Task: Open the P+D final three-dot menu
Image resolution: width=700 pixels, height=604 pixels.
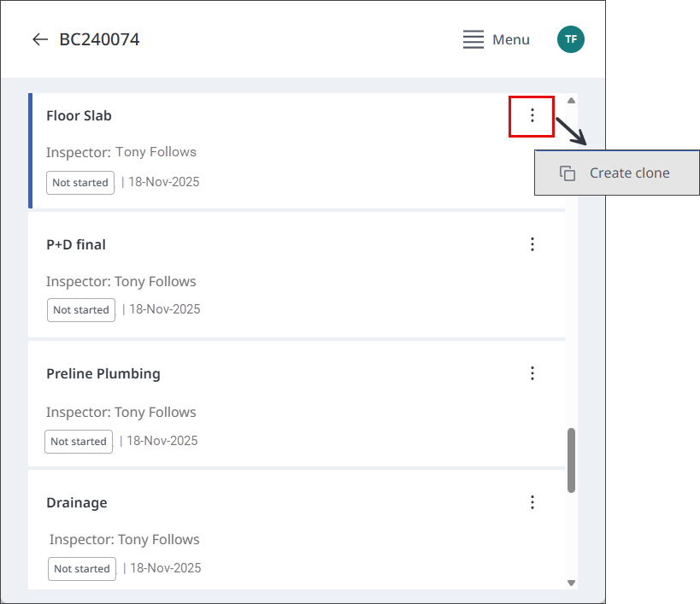Action: 532,244
